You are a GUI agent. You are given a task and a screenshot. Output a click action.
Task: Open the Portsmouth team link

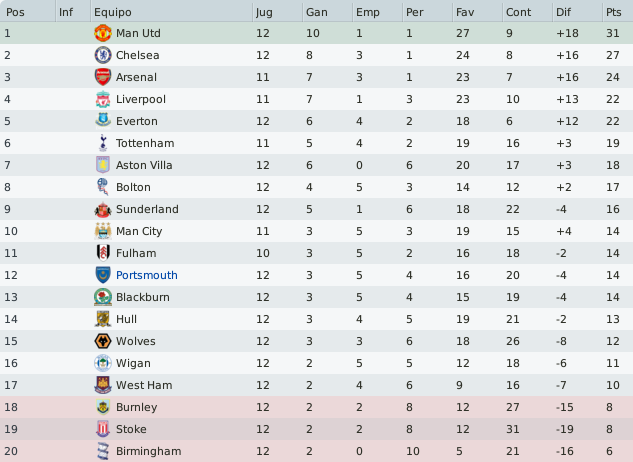pyautogui.click(x=147, y=275)
